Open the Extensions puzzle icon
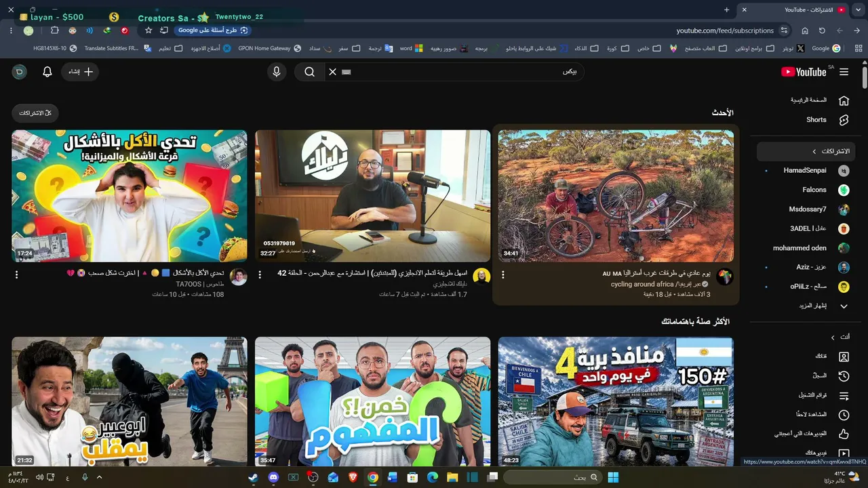This screenshot has height=488, width=868. coord(55,30)
